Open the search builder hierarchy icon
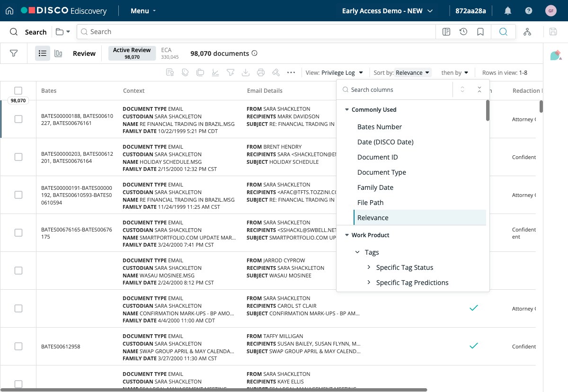 (527, 32)
